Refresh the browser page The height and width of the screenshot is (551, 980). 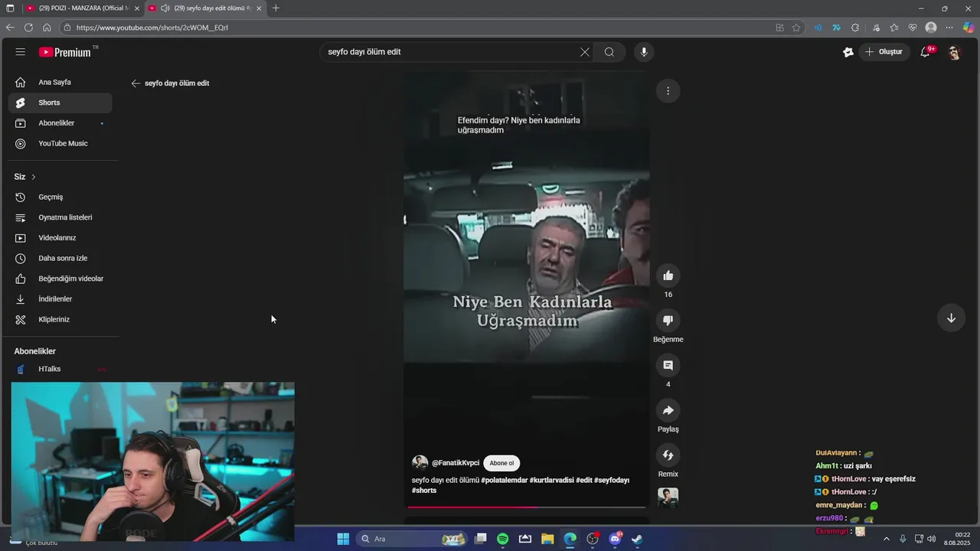(x=28, y=28)
